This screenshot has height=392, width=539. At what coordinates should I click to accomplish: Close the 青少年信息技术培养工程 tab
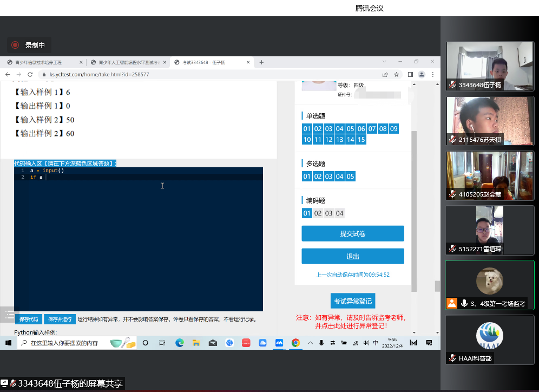[81, 62]
